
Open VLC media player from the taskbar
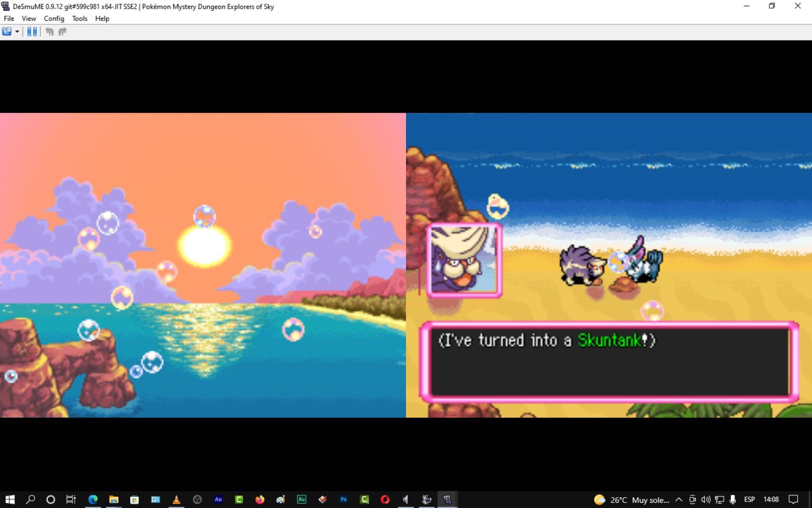(x=176, y=500)
